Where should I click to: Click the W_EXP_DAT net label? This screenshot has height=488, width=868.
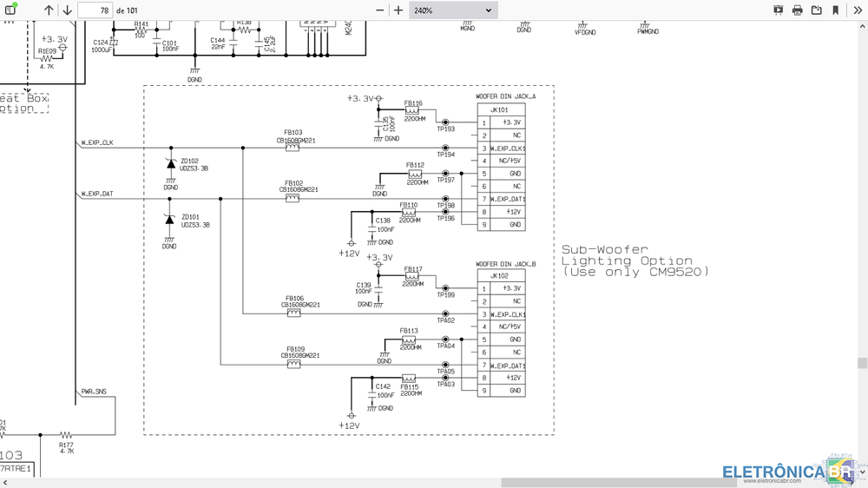[97, 194]
